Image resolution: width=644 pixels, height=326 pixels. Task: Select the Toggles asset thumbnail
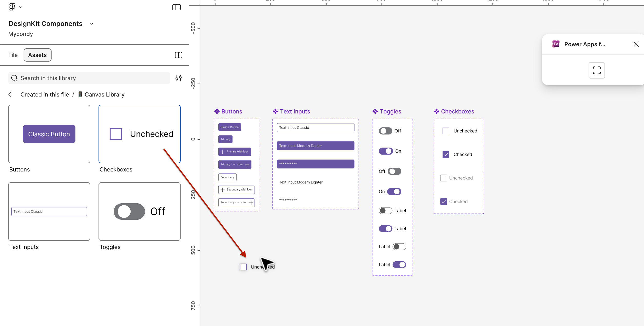140,212
